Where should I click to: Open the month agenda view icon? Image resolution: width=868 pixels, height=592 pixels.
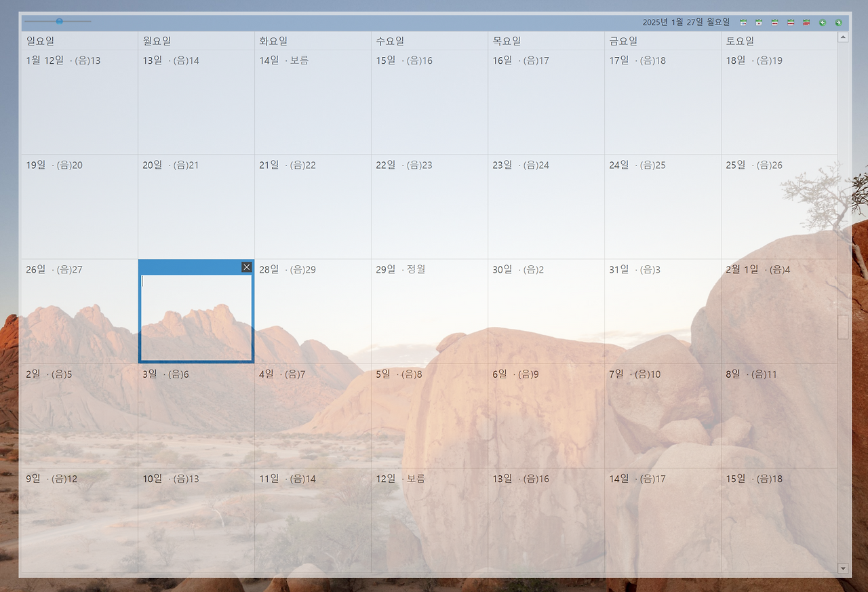coord(789,22)
